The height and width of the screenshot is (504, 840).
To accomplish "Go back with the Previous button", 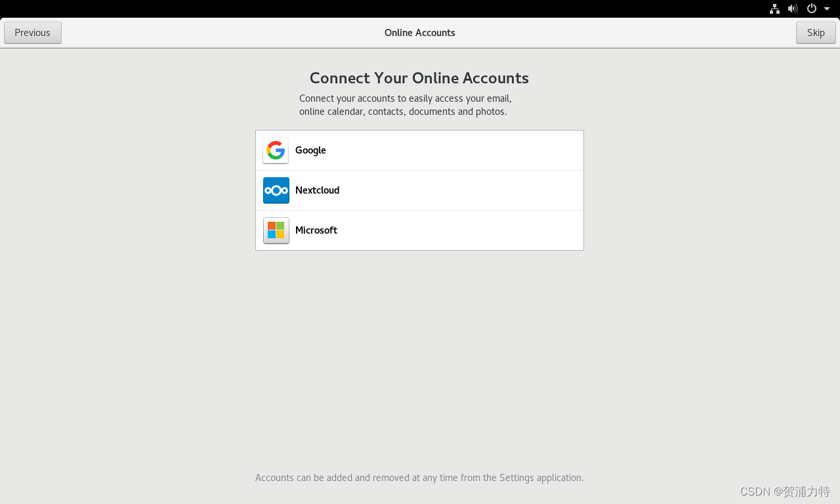I will 33,33.
